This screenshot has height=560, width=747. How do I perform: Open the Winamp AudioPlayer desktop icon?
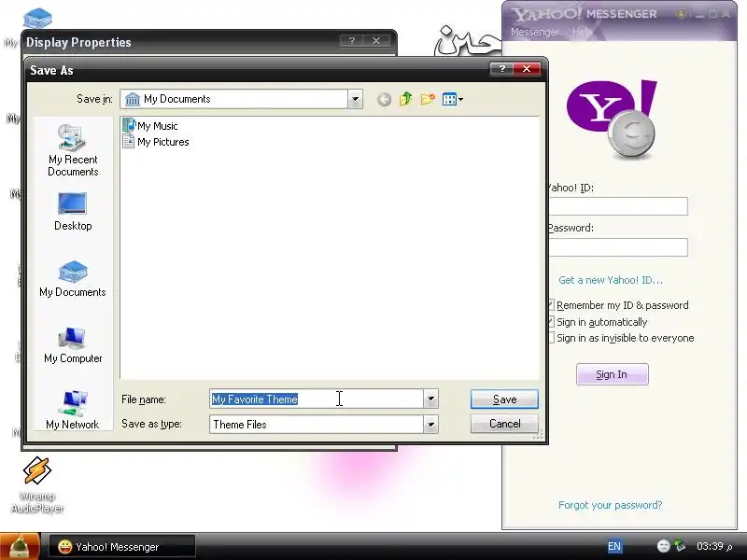tap(37, 484)
